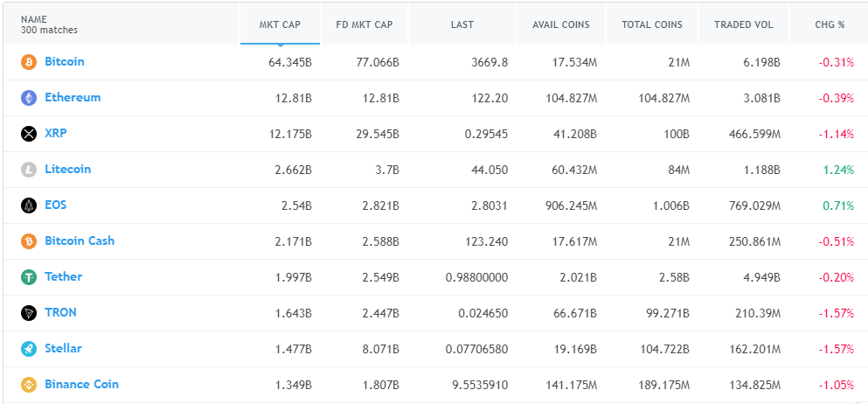Click TRON traded volume 210.39M
The image size is (868, 404).
click(x=757, y=314)
